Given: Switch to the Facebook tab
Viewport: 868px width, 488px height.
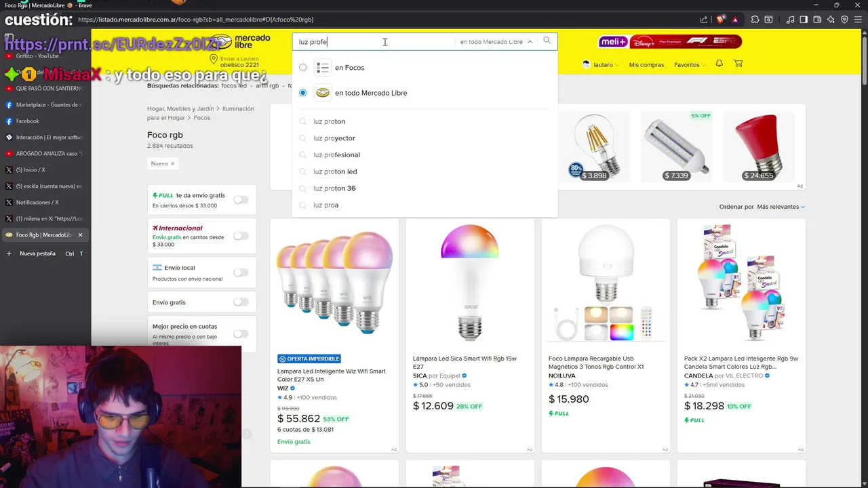Looking at the screenshot, I should point(44,121).
